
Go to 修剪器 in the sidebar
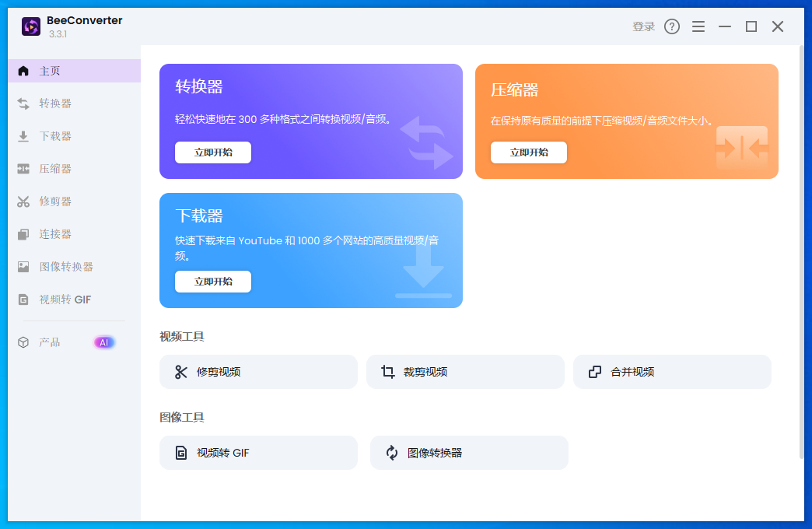pyautogui.click(x=74, y=201)
